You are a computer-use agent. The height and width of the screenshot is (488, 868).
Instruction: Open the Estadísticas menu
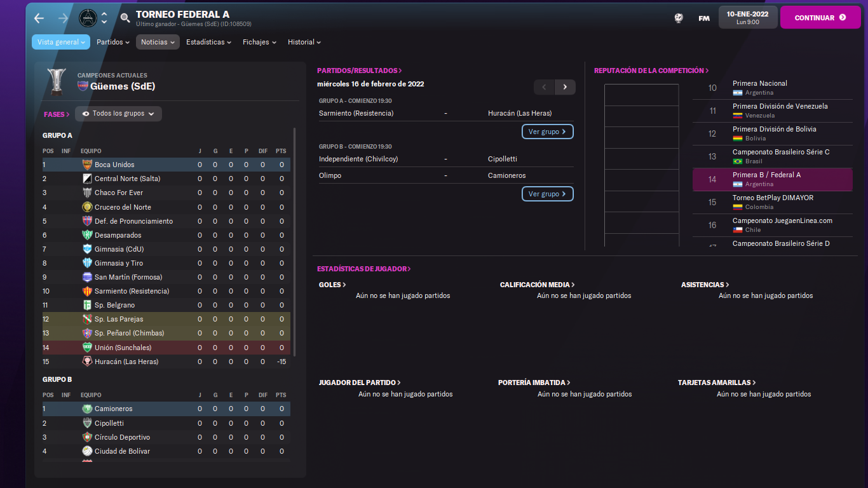208,42
